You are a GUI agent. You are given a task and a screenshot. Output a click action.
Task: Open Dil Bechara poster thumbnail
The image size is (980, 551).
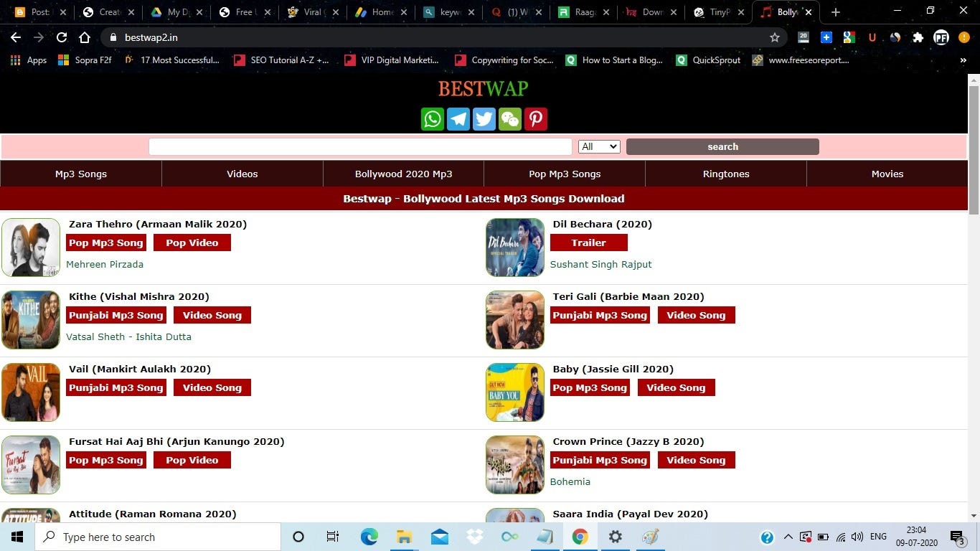pyautogui.click(x=515, y=248)
